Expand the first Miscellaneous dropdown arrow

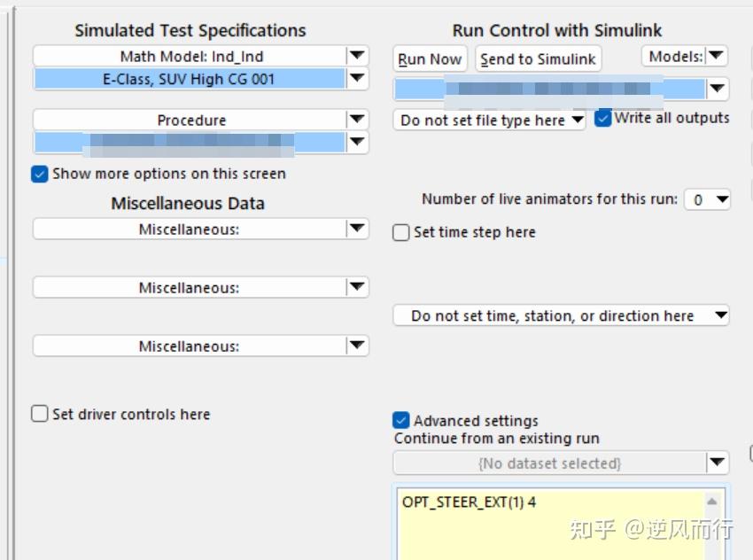click(x=356, y=229)
